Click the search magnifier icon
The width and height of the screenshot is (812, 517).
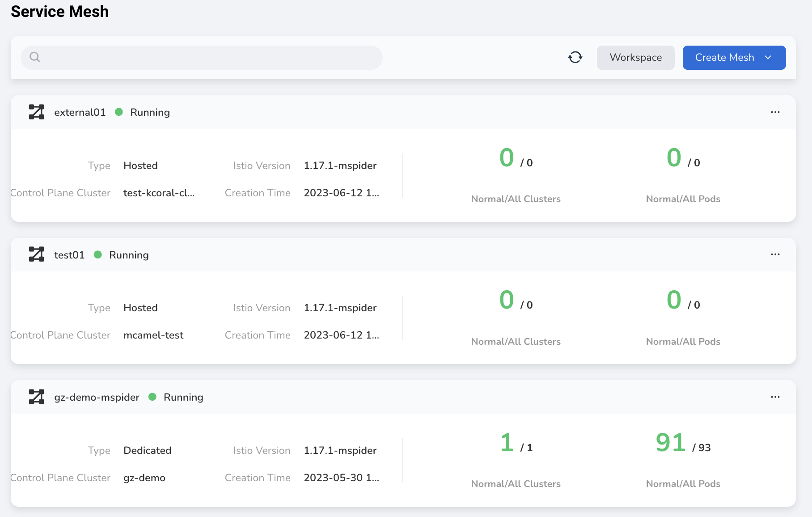(35, 57)
